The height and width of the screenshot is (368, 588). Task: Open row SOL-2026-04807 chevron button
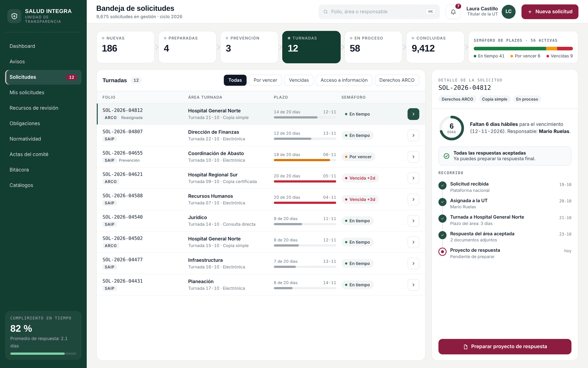coord(413,135)
